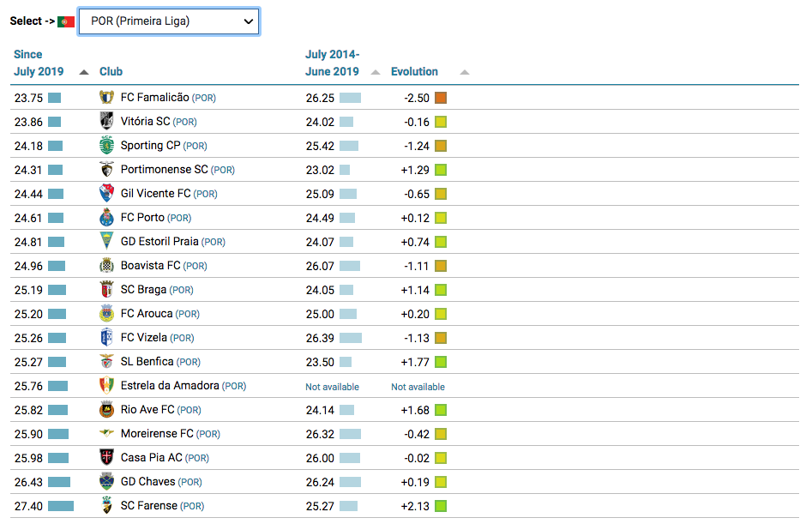Click the FC Arouca club crest
812x530 pixels.
[106, 313]
